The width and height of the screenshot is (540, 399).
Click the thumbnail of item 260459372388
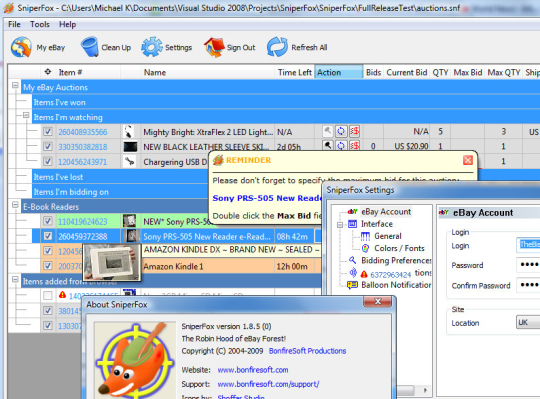coord(131,236)
